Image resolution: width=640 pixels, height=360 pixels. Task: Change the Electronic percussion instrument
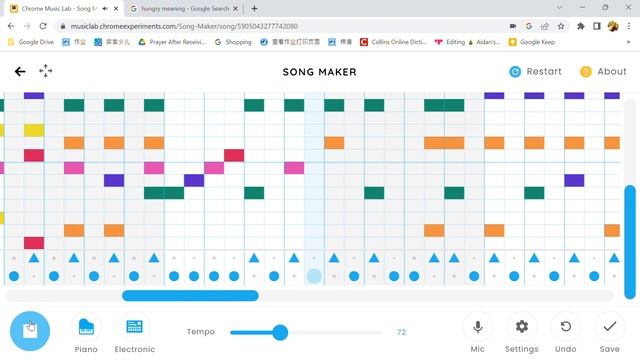click(x=134, y=332)
